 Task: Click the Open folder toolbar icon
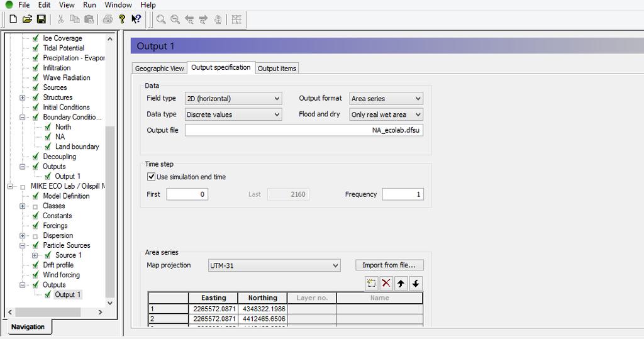click(x=27, y=19)
